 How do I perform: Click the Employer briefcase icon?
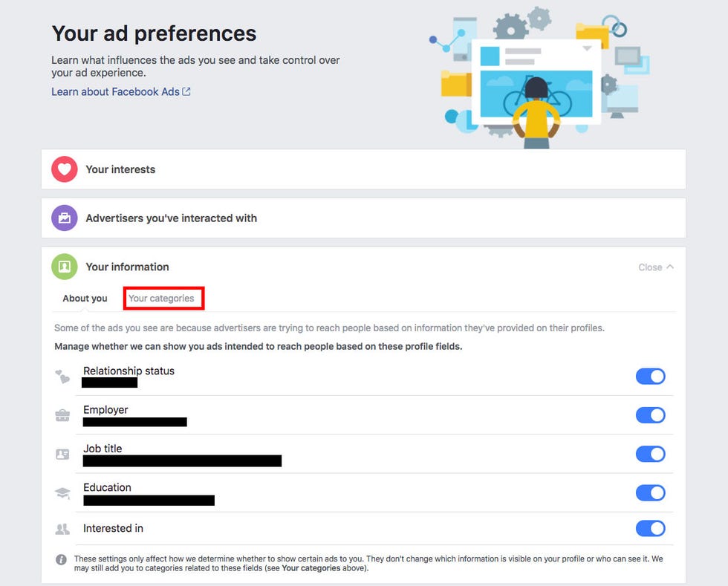62,415
